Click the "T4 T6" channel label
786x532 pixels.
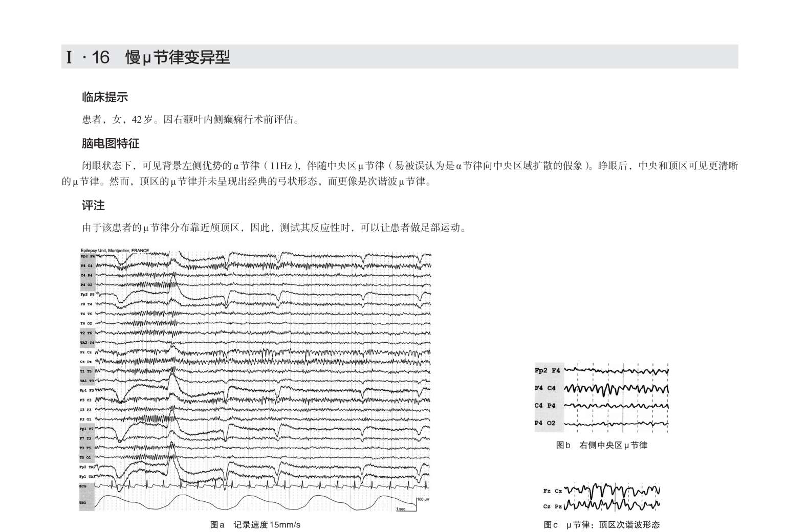[86, 314]
